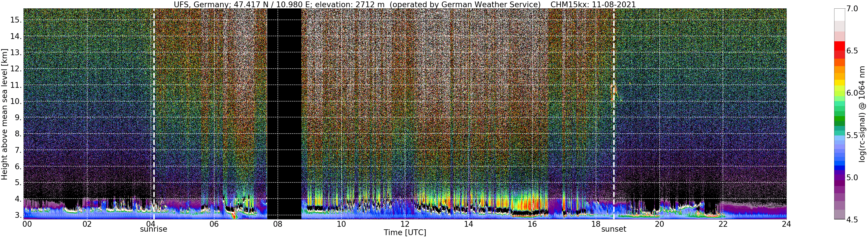Viewport: 868px width, 238px height.
Task: Click the black data gap near 08 UTC
Action: 284,114
